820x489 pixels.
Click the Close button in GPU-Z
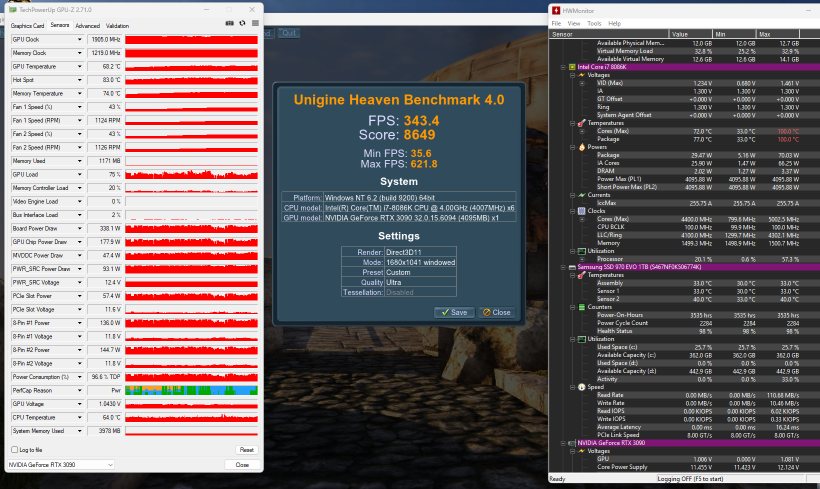pyautogui.click(x=242, y=464)
